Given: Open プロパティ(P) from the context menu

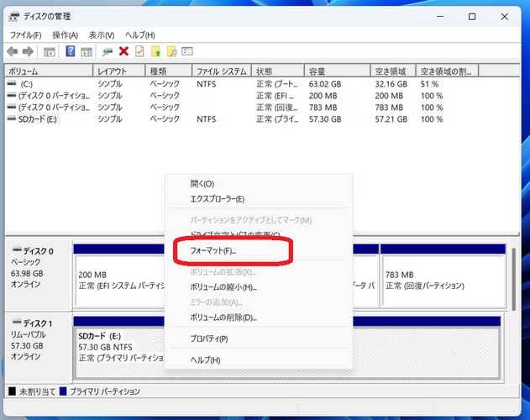Looking at the screenshot, I should tap(259, 339).
